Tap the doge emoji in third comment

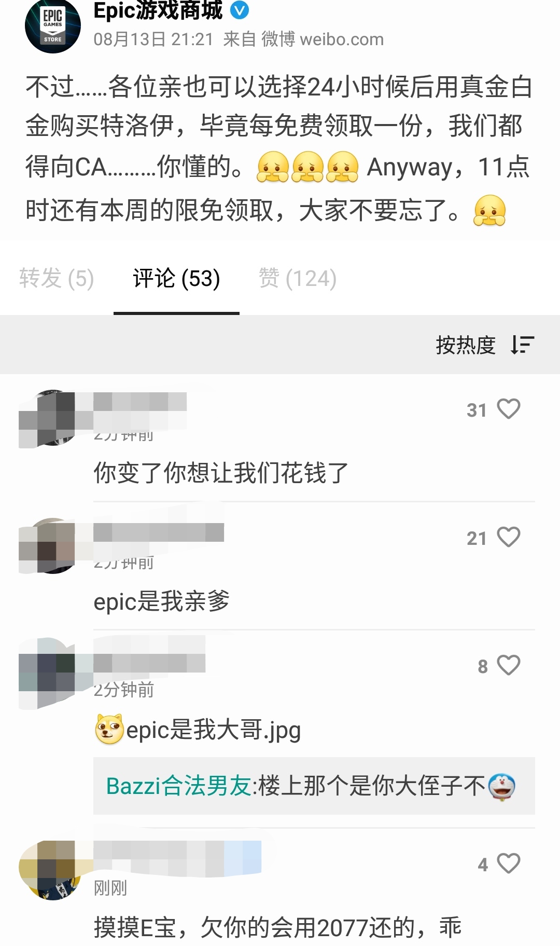coord(109,729)
